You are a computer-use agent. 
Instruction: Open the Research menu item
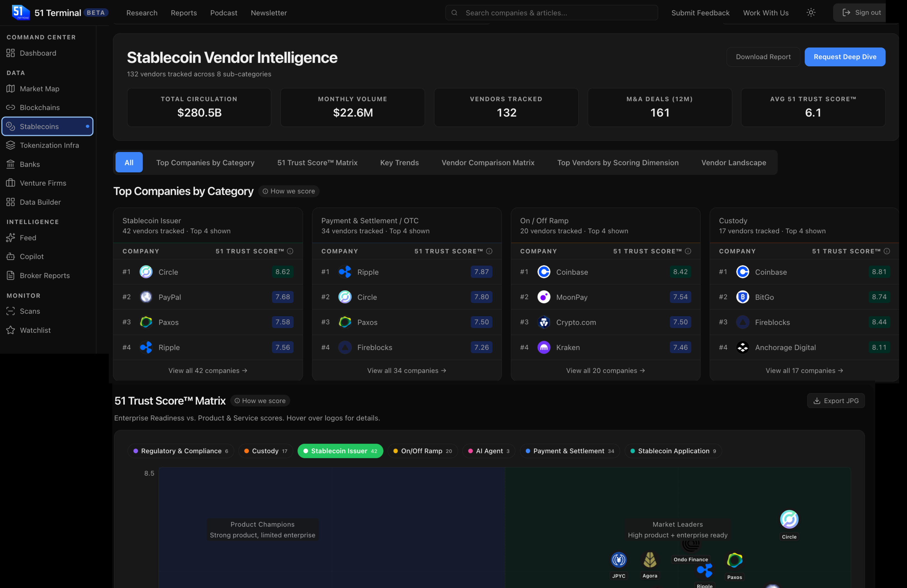tap(142, 13)
